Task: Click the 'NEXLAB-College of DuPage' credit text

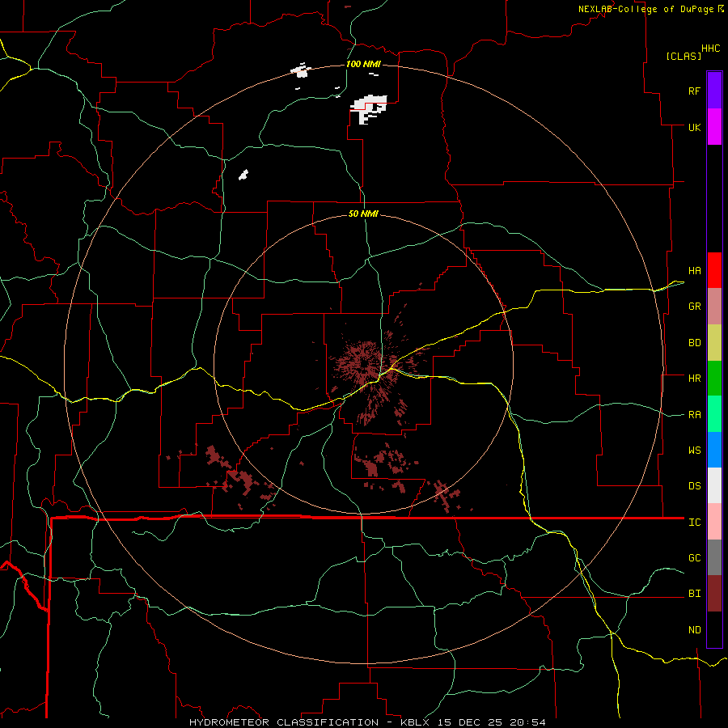Action: click(645, 9)
